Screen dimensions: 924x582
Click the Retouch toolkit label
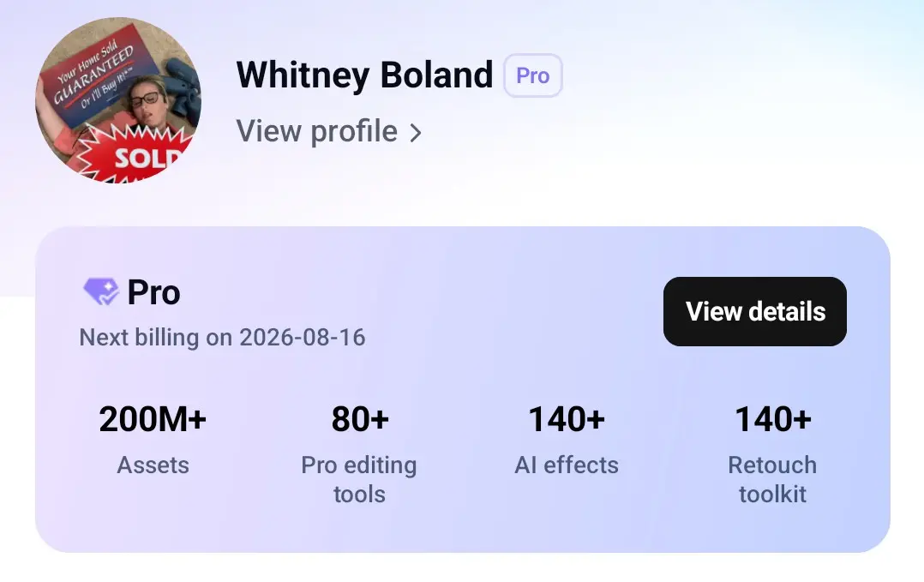pos(772,479)
